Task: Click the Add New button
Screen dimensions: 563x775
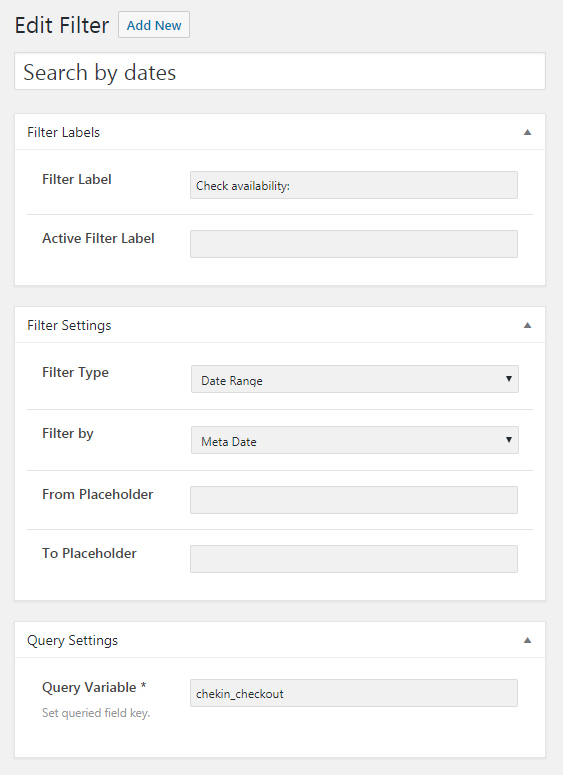Action: pyautogui.click(x=154, y=25)
